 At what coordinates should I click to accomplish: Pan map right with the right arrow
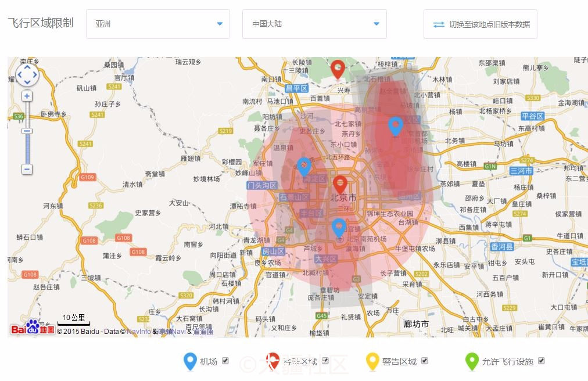tap(35, 74)
